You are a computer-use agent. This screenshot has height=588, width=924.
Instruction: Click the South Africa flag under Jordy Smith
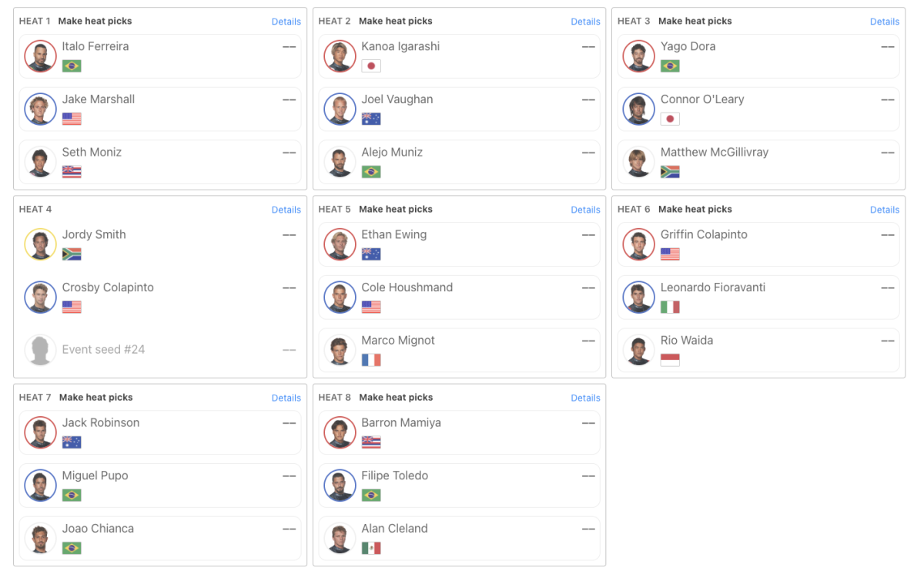pyautogui.click(x=72, y=254)
